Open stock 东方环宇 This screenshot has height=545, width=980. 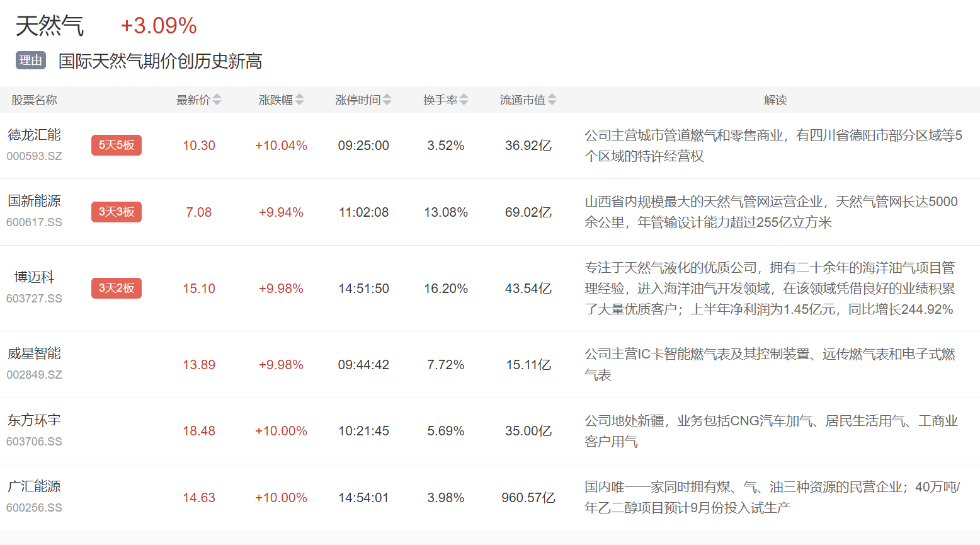[35, 420]
